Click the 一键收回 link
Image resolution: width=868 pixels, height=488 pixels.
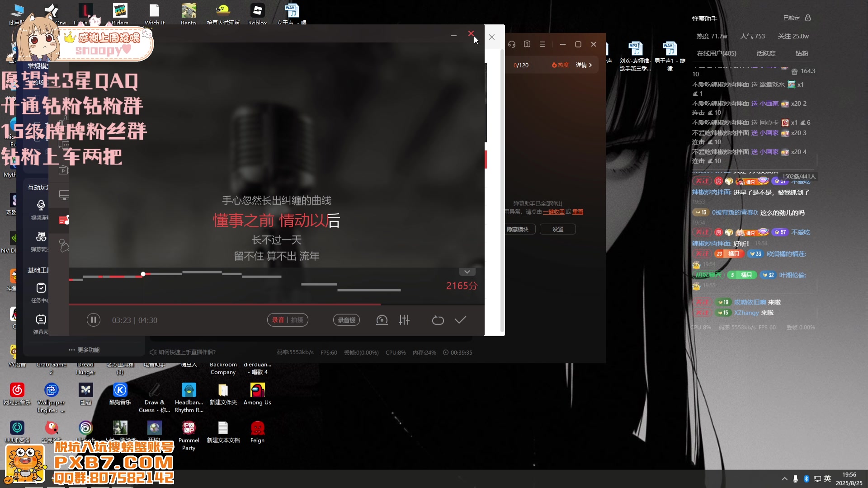(554, 211)
